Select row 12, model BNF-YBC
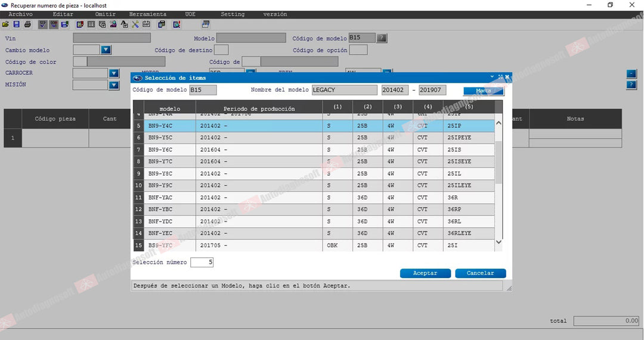Screen dimensions: 644x340 [x=314, y=210]
